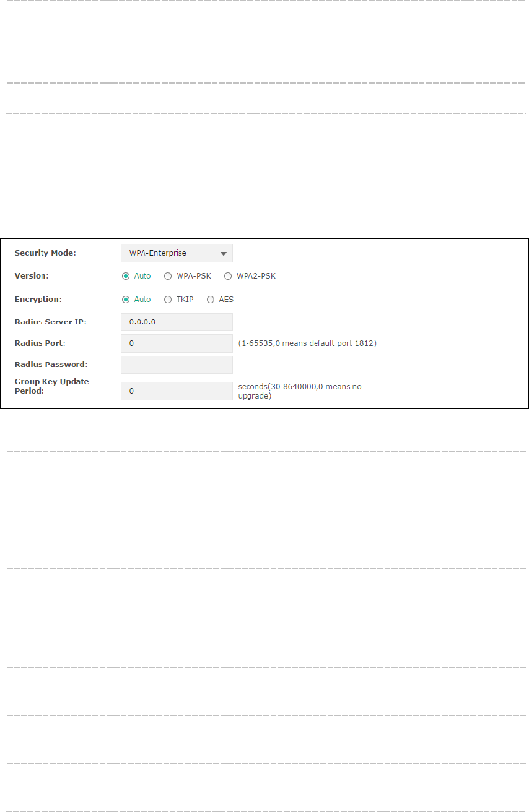Click the 'Radius Password:' label
The image size is (529, 812).
pos(51,365)
